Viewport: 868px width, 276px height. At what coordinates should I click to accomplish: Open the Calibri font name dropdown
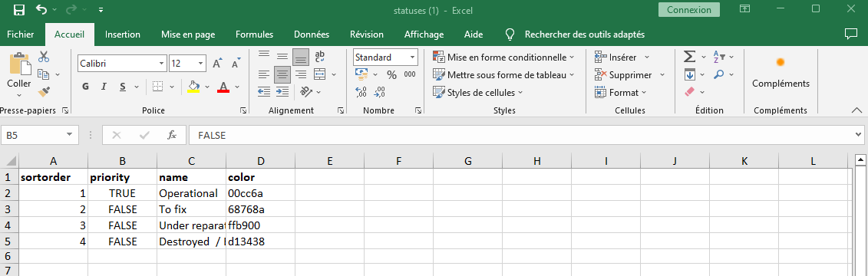(x=162, y=64)
